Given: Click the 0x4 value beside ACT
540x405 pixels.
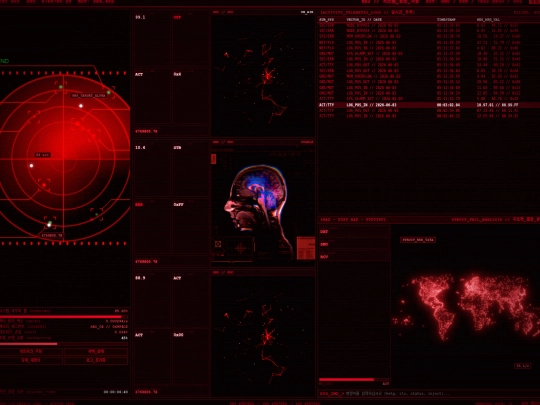Looking at the screenshot, I should (177, 74).
